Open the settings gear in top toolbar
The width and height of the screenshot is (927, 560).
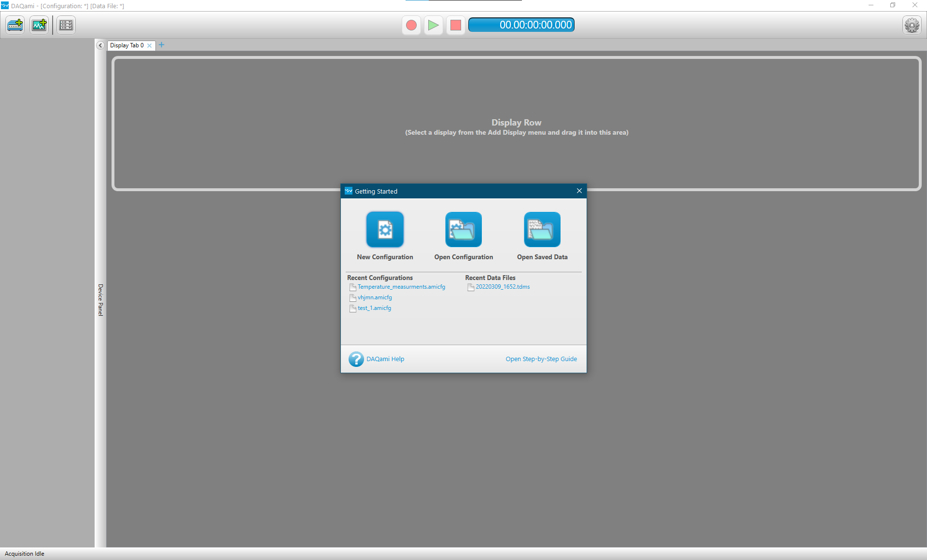[912, 25]
